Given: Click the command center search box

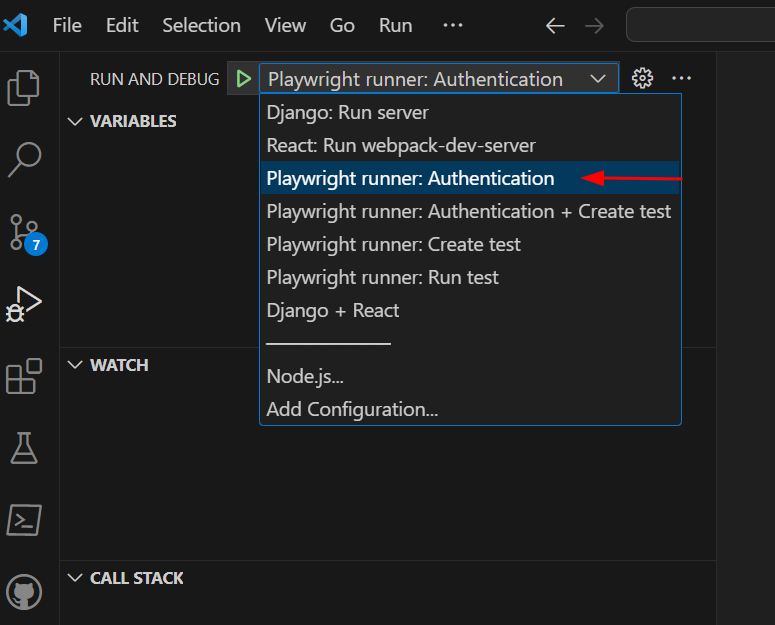Looking at the screenshot, I should point(700,25).
